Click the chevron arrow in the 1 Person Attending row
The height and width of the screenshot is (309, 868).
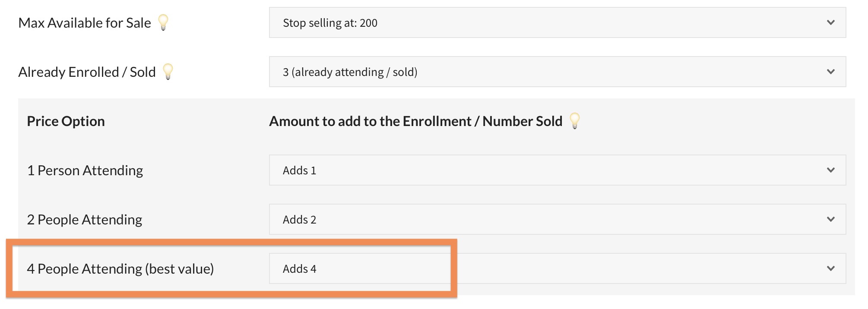(x=830, y=170)
